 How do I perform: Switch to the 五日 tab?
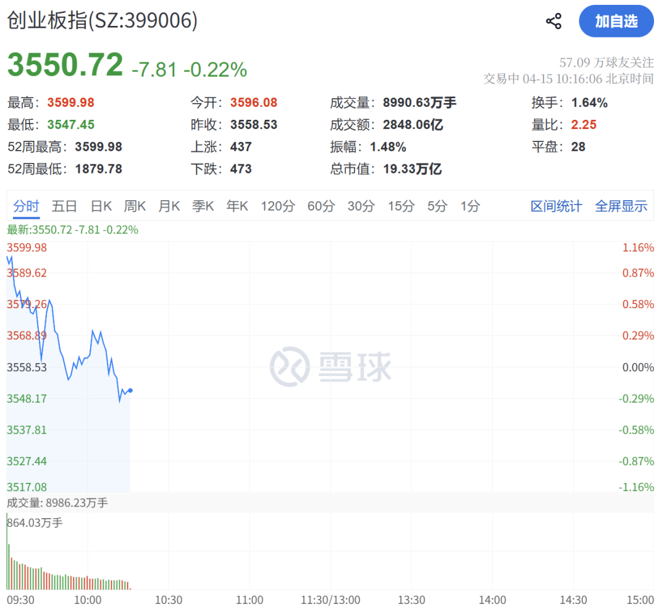click(64, 206)
